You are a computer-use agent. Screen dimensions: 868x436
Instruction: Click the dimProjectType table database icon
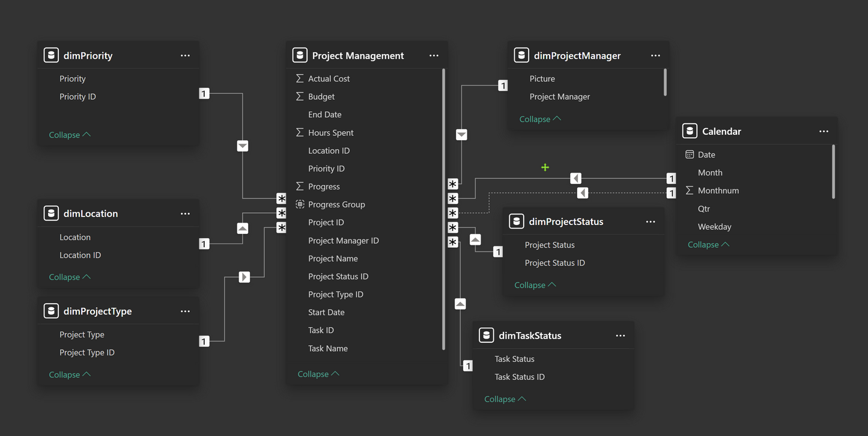pyautogui.click(x=51, y=311)
